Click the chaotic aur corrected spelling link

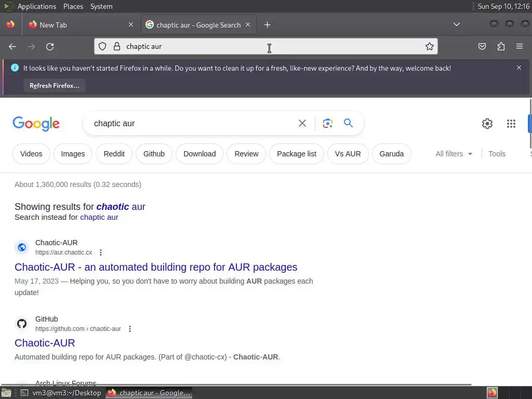pos(121,207)
